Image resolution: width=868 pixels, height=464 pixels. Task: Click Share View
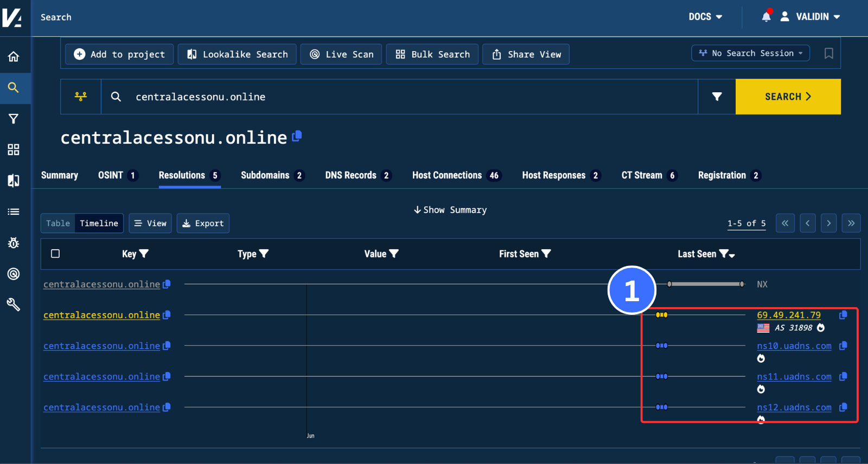(x=526, y=54)
